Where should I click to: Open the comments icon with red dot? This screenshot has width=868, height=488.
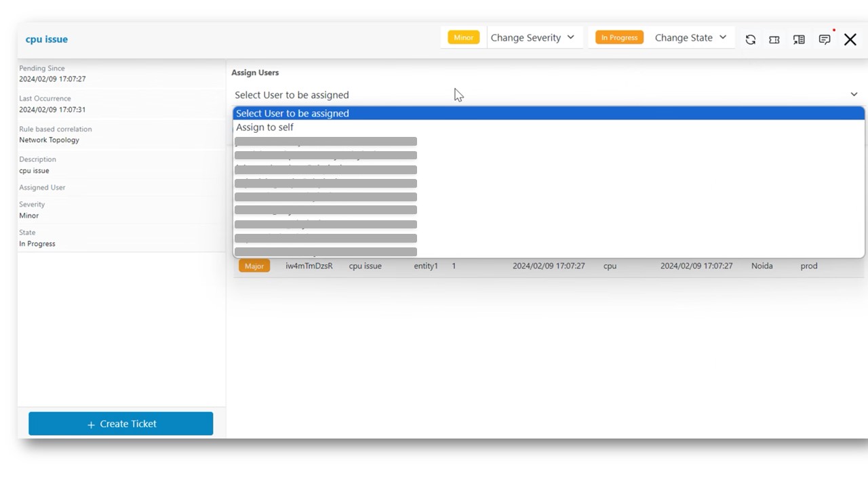click(x=825, y=39)
